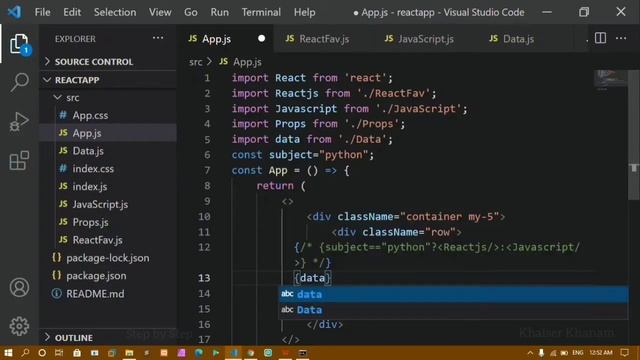640x360 pixels.
Task: Click App.js breadcrumb segment
Action: 247,62
